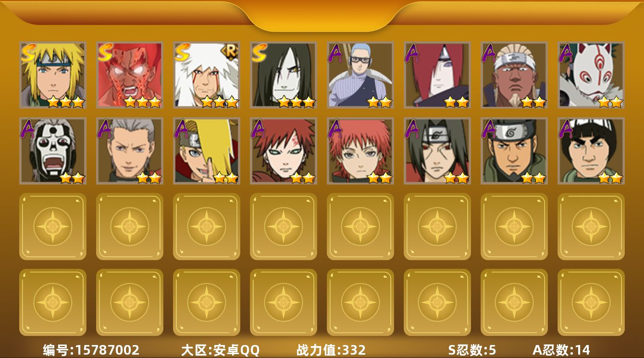Screen dimensions: 644x358
Task: Select the skull-faced masked ninja portrait
Action: (x=53, y=151)
